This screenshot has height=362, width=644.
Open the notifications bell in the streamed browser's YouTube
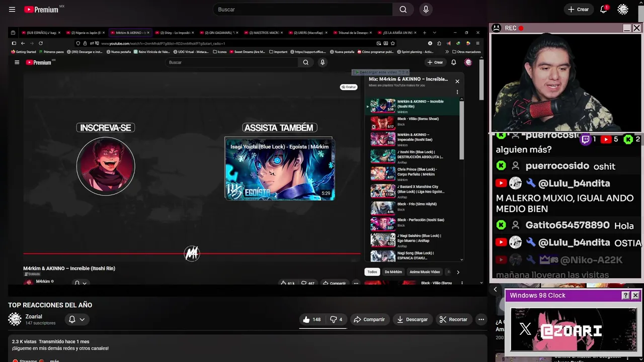tap(453, 62)
